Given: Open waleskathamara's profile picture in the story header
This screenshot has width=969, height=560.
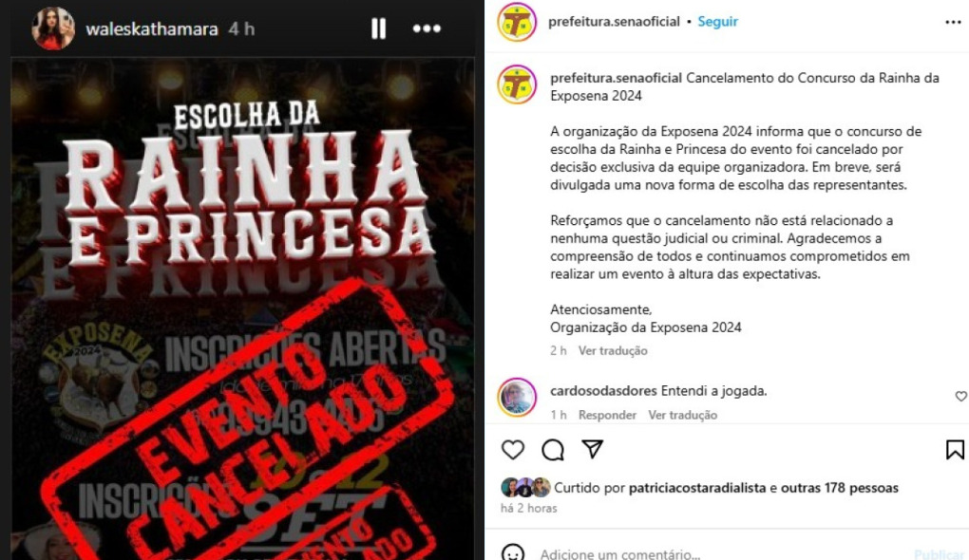Looking at the screenshot, I should coord(53,28).
